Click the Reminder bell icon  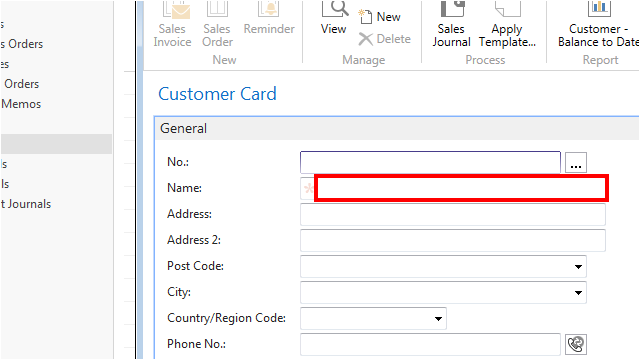[x=269, y=9]
